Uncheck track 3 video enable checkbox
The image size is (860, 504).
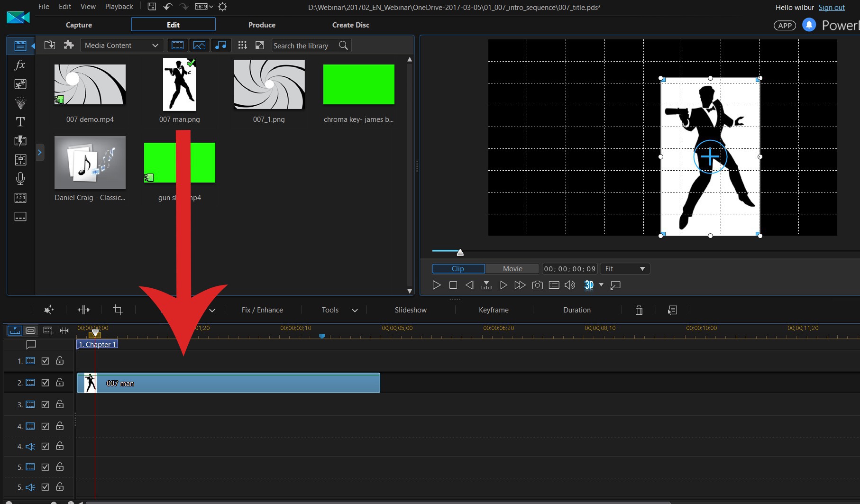pos(45,404)
